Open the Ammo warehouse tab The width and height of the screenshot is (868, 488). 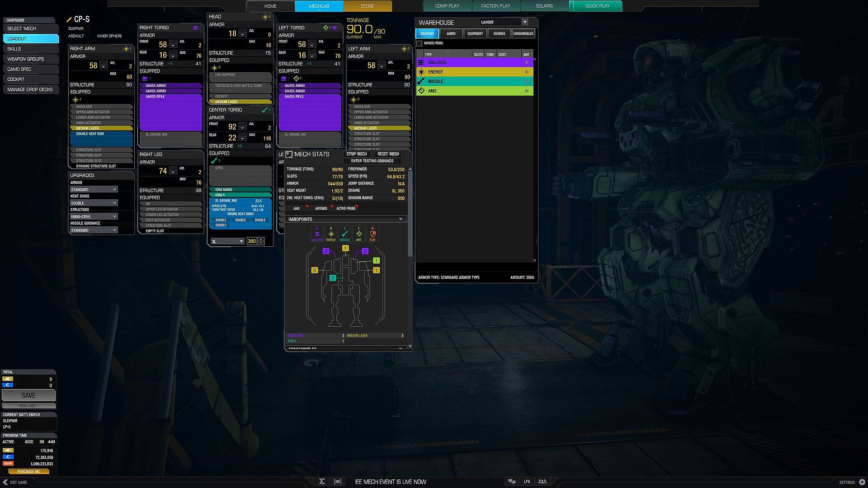[451, 33]
